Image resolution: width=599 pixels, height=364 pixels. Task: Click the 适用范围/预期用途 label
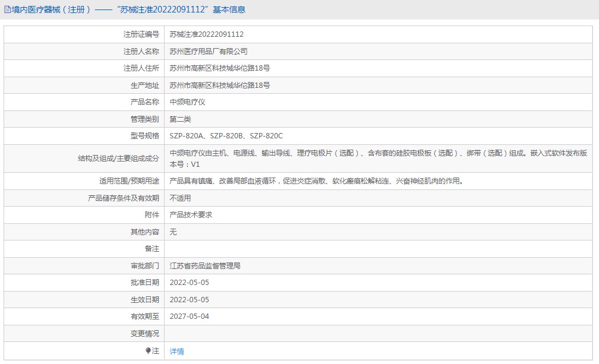129,181
